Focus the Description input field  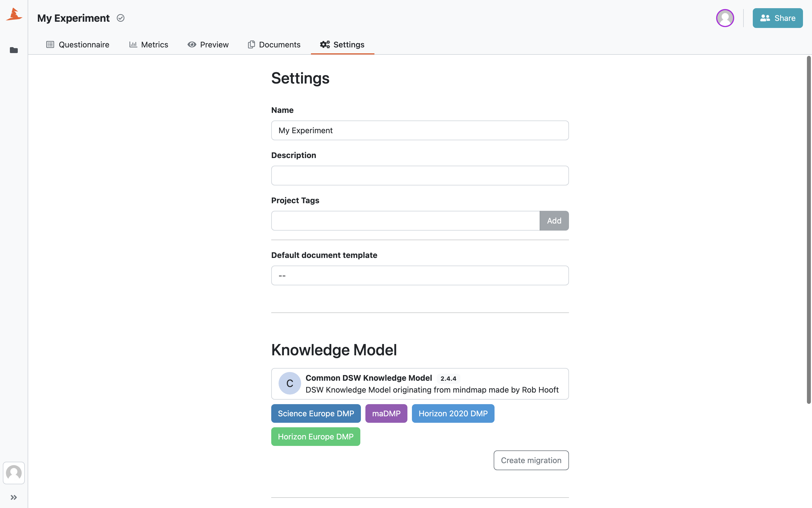[x=420, y=175]
